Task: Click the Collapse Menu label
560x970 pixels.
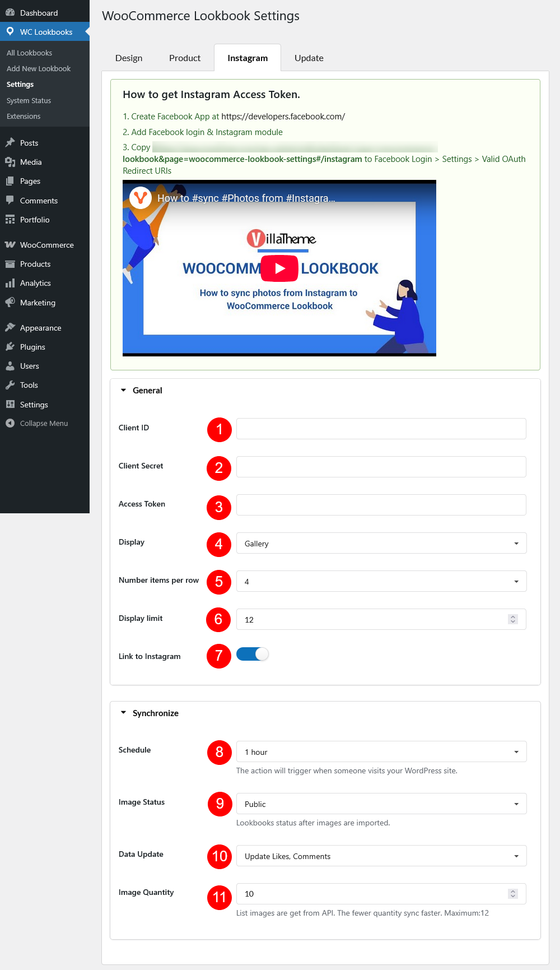Action: [44, 423]
